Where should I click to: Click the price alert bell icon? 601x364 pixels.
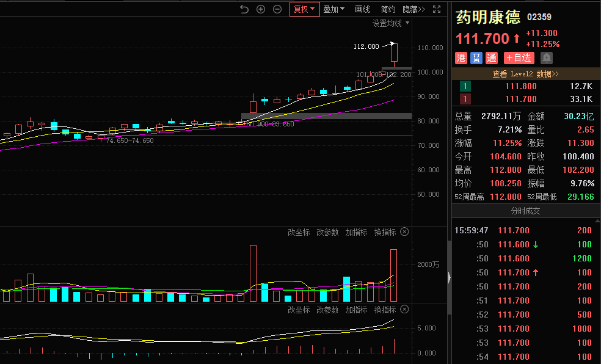[547, 58]
